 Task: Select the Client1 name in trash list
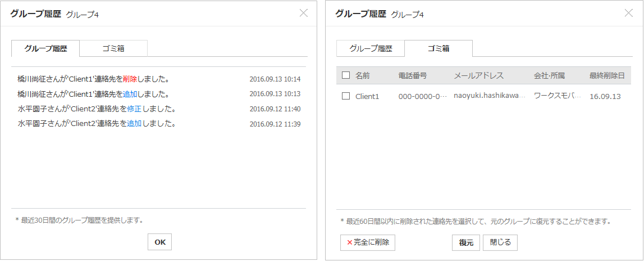coord(367,96)
